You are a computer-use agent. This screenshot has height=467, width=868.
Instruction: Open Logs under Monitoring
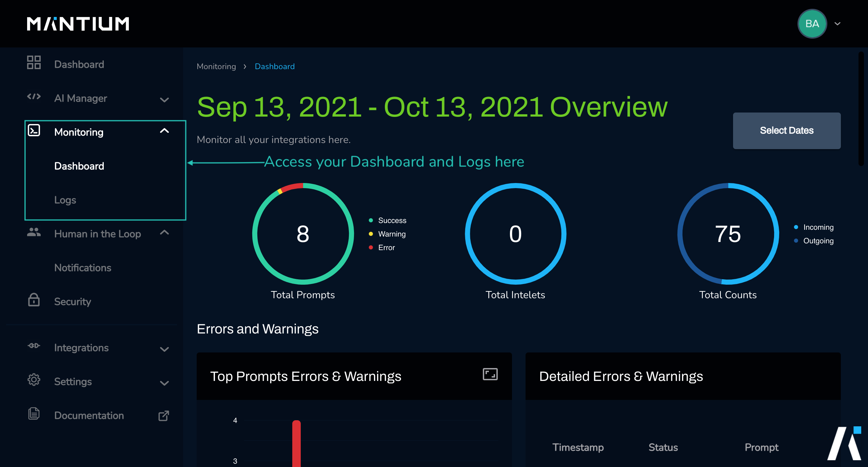(x=65, y=200)
